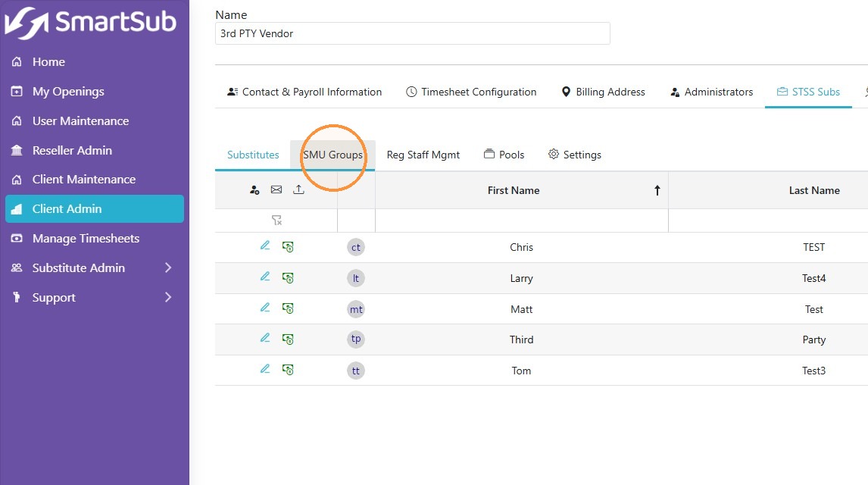Expand the Substitute Admin submenu chevron
This screenshot has width=868, height=485.
point(168,268)
